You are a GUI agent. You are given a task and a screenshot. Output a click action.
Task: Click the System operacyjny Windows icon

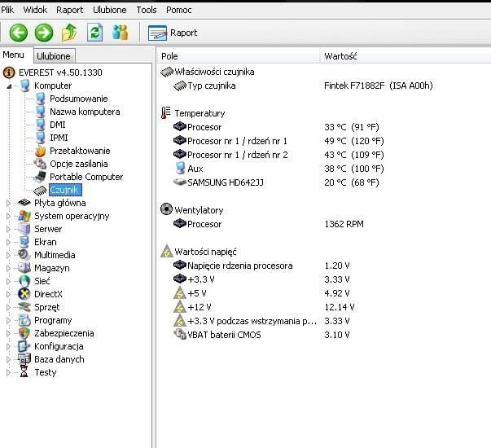tap(24, 216)
